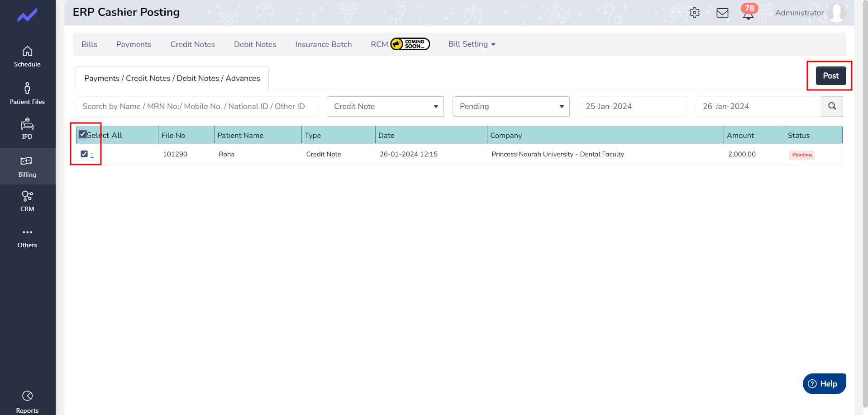Image resolution: width=868 pixels, height=415 pixels.
Task: Click the ERP Cashier Posting page title
Action: pos(126,12)
